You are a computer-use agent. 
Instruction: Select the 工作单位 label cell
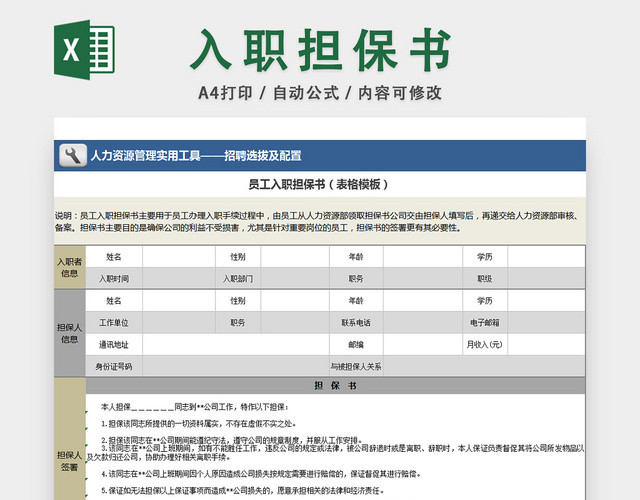(x=114, y=323)
